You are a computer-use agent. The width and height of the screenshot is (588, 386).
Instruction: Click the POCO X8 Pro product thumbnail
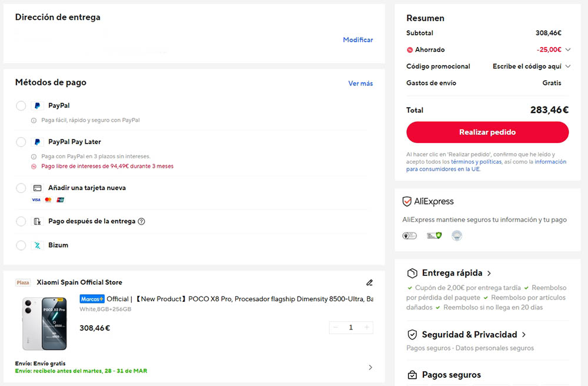[45, 324]
